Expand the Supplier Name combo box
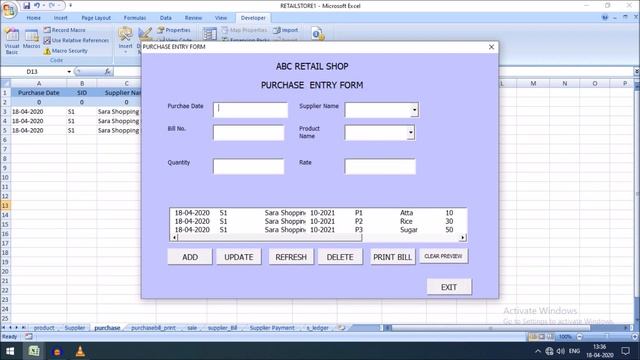Viewport: 640px width, 360px height. tap(414, 110)
